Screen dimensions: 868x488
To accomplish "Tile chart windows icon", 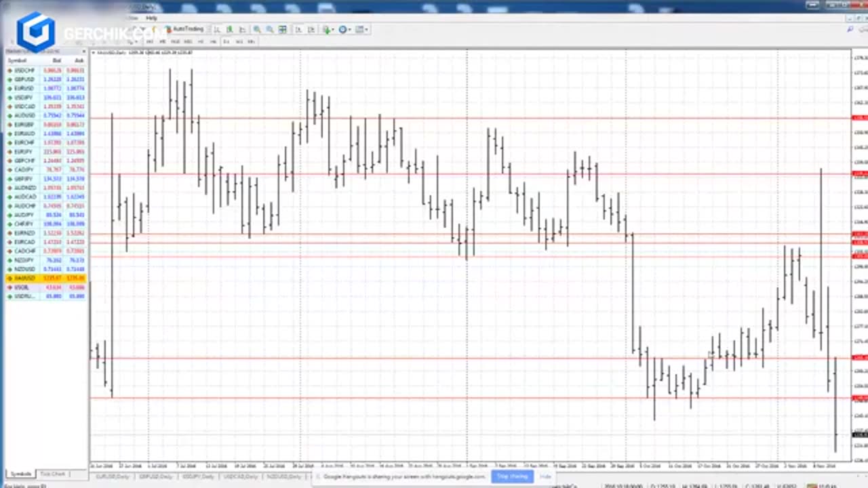I will tap(282, 29).
